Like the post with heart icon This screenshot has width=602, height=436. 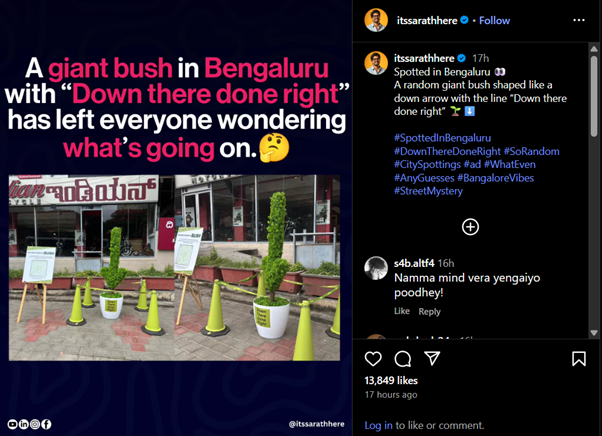[373, 359]
